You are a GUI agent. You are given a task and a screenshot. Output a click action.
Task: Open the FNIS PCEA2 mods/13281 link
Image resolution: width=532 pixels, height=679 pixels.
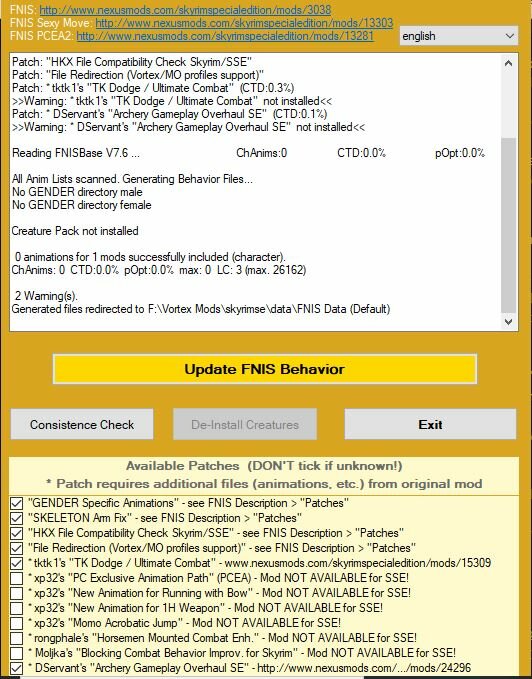[x=225, y=36]
